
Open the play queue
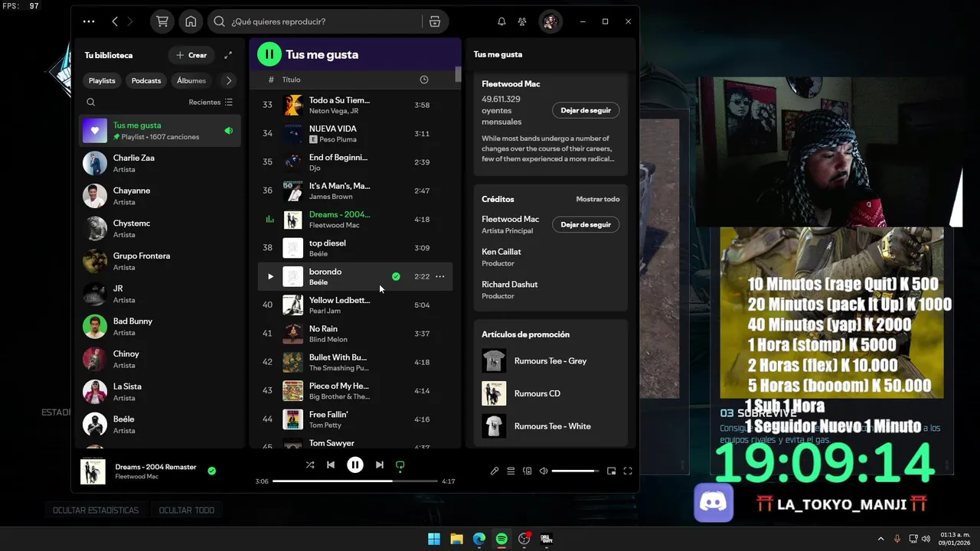[x=511, y=471]
